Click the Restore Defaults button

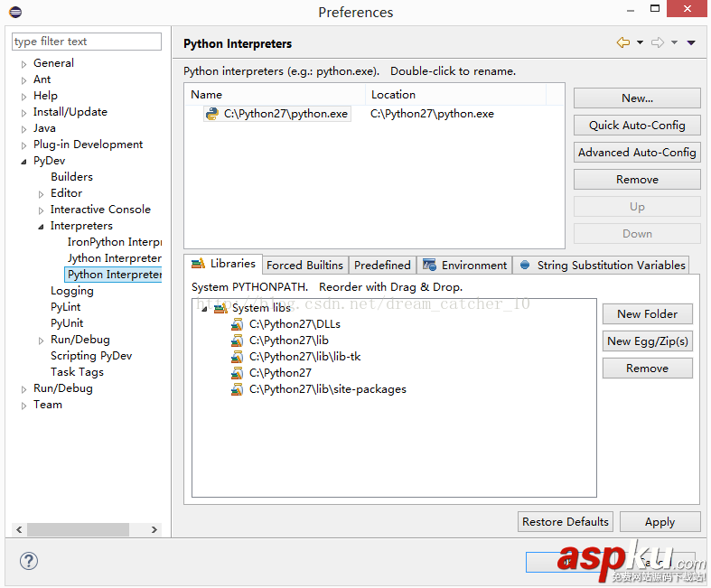pos(566,522)
